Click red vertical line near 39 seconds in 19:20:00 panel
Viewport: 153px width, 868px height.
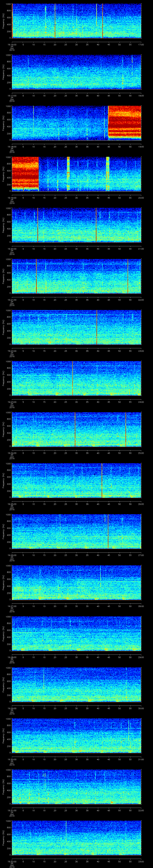pyautogui.click(x=96, y=225)
